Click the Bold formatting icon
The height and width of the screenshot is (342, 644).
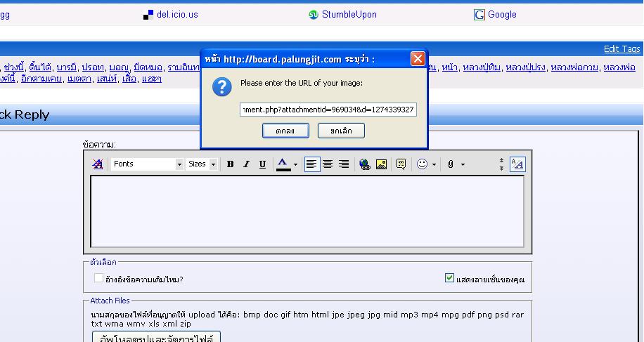coord(230,164)
